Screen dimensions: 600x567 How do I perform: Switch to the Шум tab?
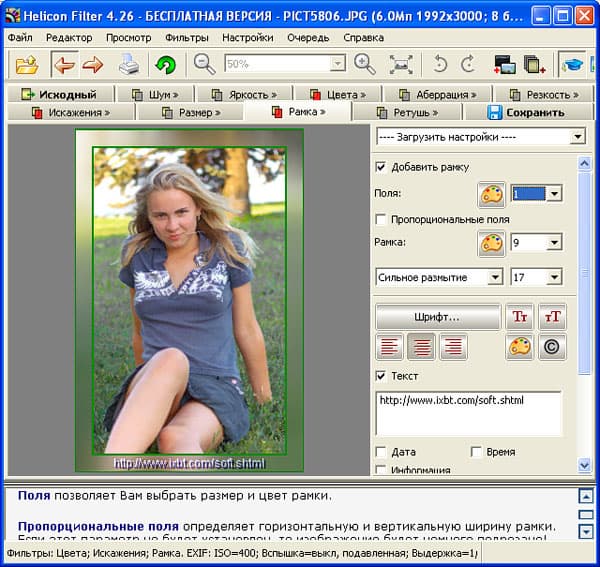pyautogui.click(x=155, y=94)
